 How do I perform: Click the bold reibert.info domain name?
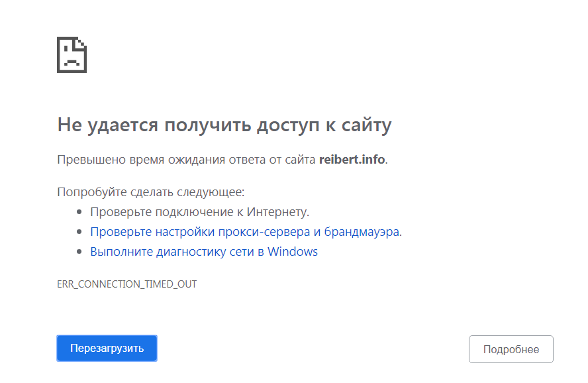pyautogui.click(x=352, y=160)
